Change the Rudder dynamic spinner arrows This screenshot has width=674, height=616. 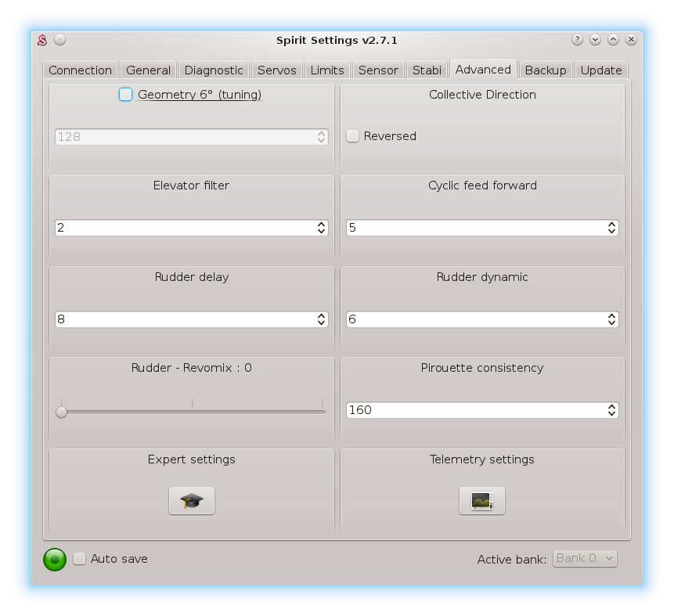pyautogui.click(x=611, y=319)
